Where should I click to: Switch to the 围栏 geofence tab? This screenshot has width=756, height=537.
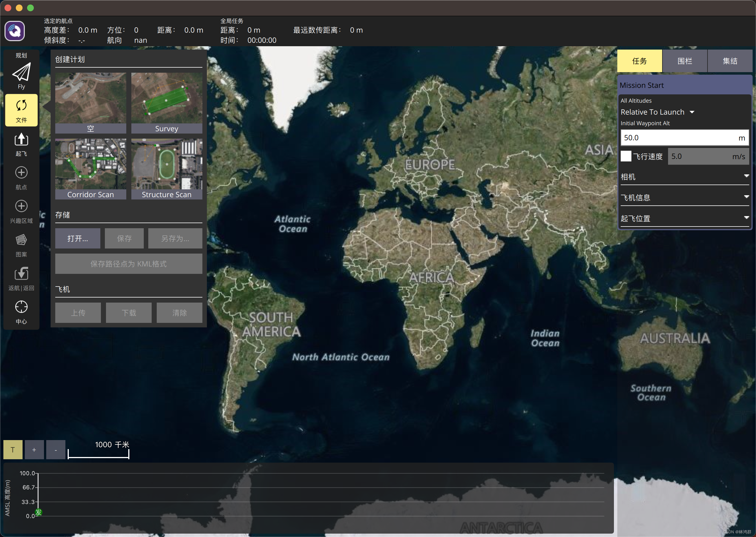[685, 61]
